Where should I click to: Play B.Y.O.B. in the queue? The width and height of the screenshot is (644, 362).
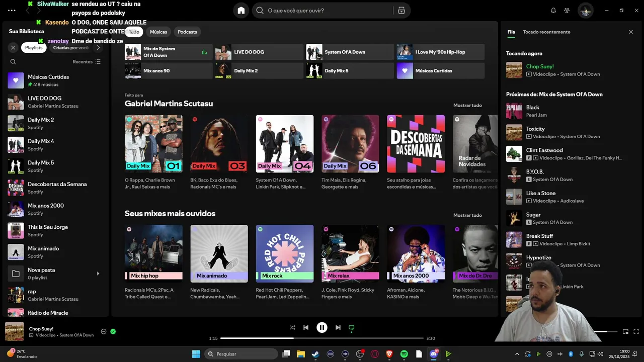click(571, 175)
